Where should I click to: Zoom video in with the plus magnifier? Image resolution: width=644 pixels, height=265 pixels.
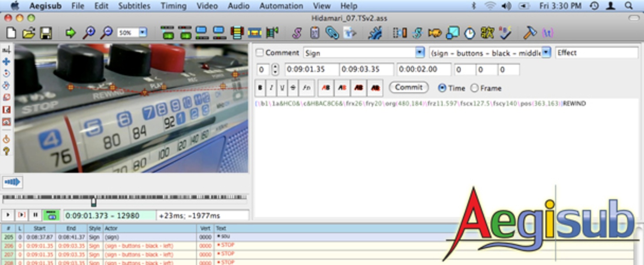pyautogui.click(x=89, y=33)
